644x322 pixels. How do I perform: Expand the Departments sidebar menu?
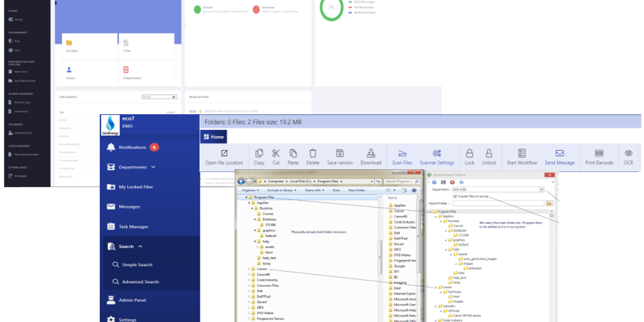pos(153,167)
